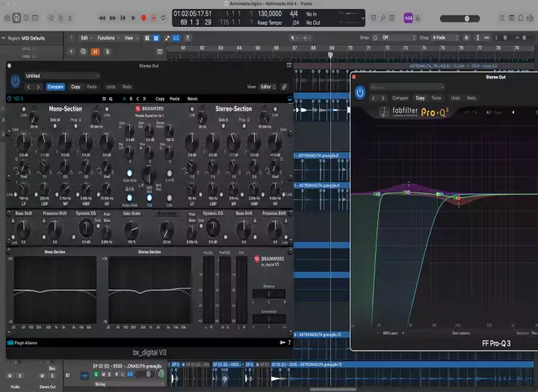The height and width of the screenshot is (392, 538).
Task: Toggle the Solo M button in Mono-Section
Action: point(55,126)
